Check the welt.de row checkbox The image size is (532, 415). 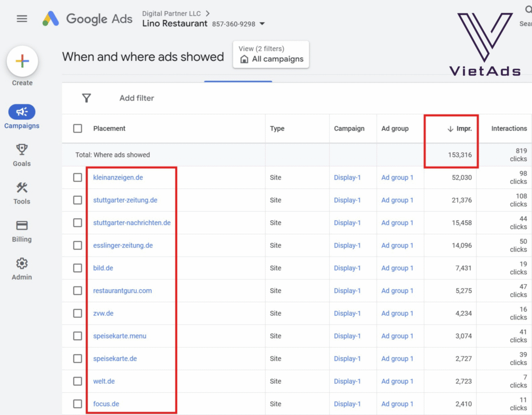(78, 381)
